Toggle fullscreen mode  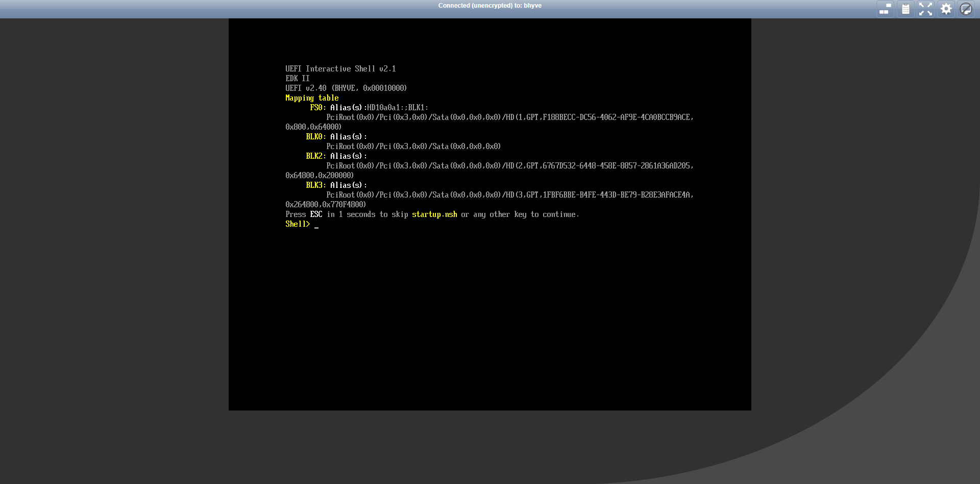point(925,9)
